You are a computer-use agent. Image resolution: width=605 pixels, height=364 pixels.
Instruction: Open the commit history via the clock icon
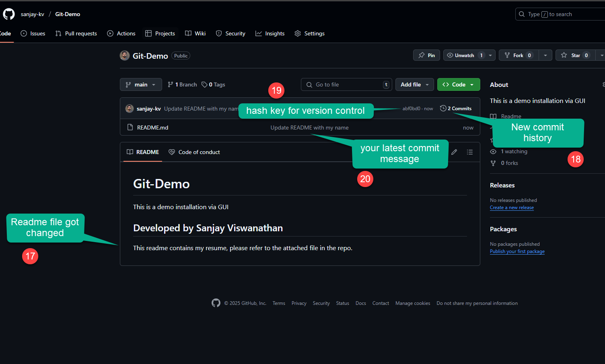point(443,108)
